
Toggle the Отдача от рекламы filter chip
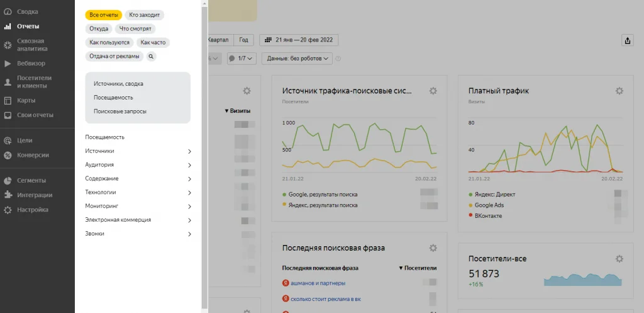pos(114,56)
